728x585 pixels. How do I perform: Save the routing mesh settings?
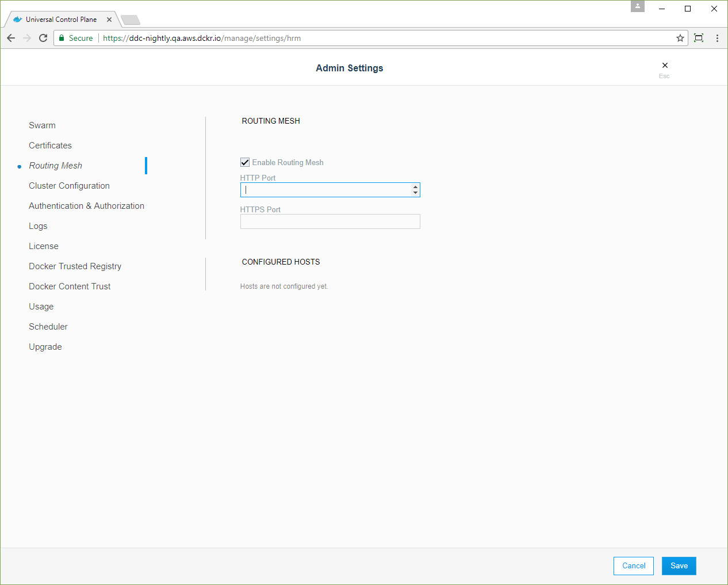[679, 565]
